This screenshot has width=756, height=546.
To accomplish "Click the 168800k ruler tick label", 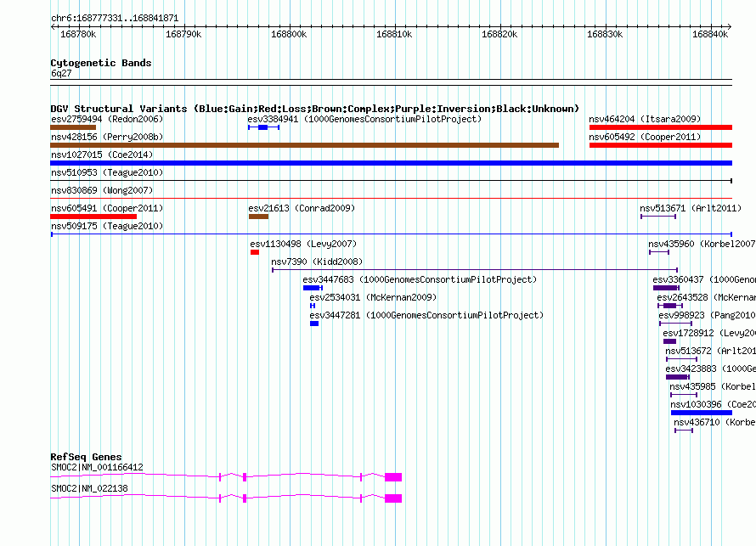I will (289, 34).
